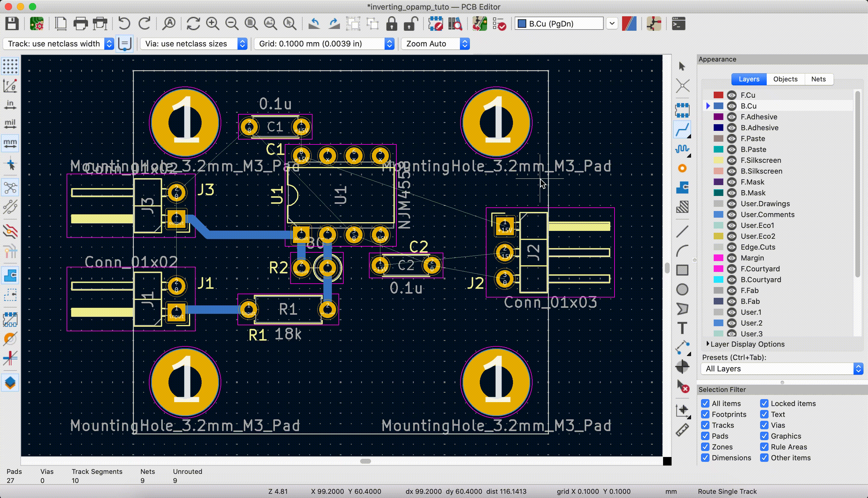Click the Tracks checkbox in Selection Filter
The width and height of the screenshot is (868, 498).
pos(705,425)
